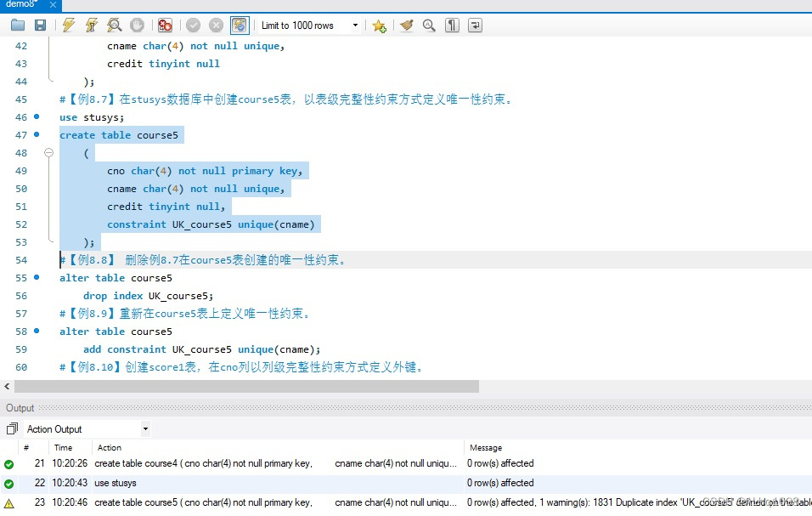Collapse code fold at line 48

48,152
